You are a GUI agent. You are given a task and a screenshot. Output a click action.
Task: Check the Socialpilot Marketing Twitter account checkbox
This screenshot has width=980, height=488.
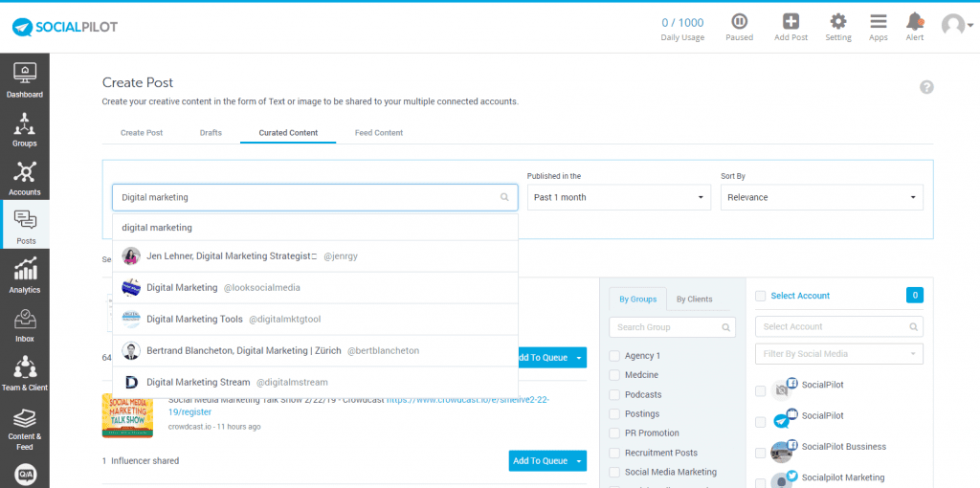760,483
